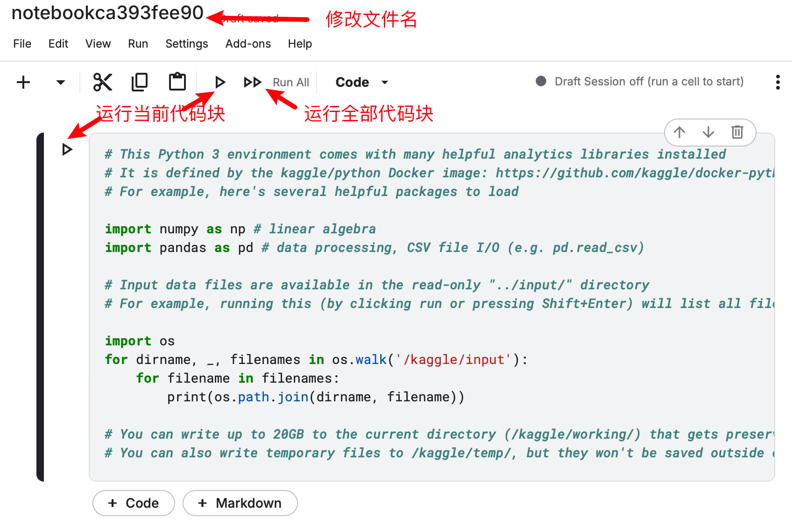
Task: Open the File menu
Action: pyautogui.click(x=22, y=44)
